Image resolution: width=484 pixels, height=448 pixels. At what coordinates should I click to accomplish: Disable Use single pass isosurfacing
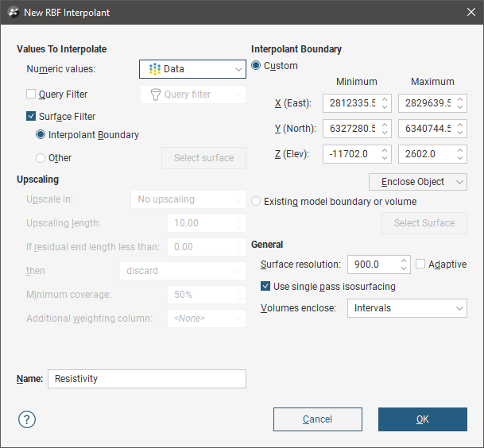pos(266,286)
